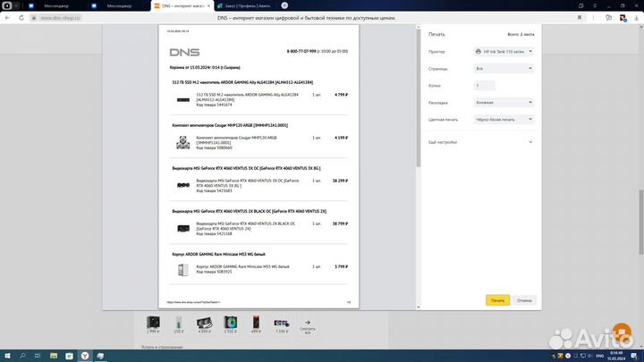Click the print preview vertical scrollbar

[418, 97]
